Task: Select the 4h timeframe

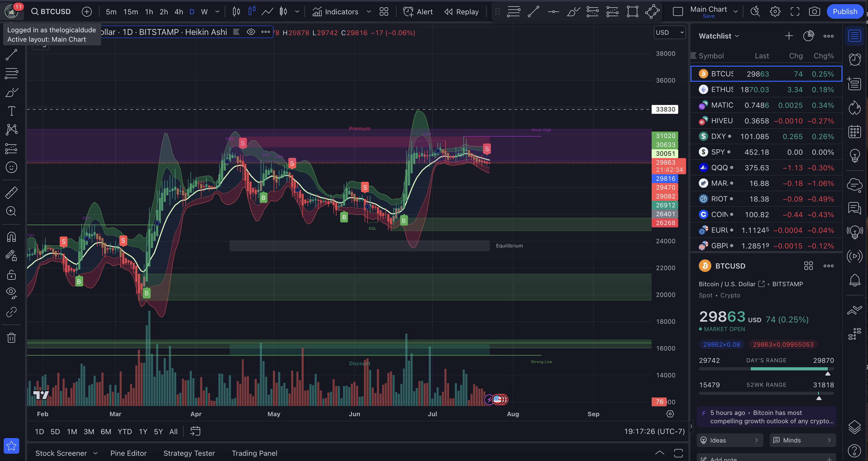Action: click(x=179, y=12)
